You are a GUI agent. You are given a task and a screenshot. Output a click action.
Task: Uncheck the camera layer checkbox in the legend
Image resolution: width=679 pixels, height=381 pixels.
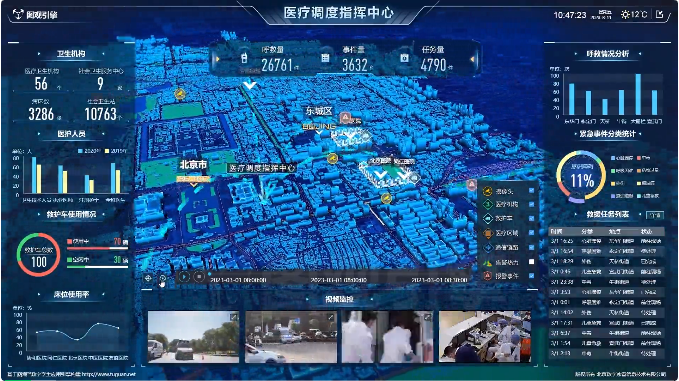coord(531,190)
